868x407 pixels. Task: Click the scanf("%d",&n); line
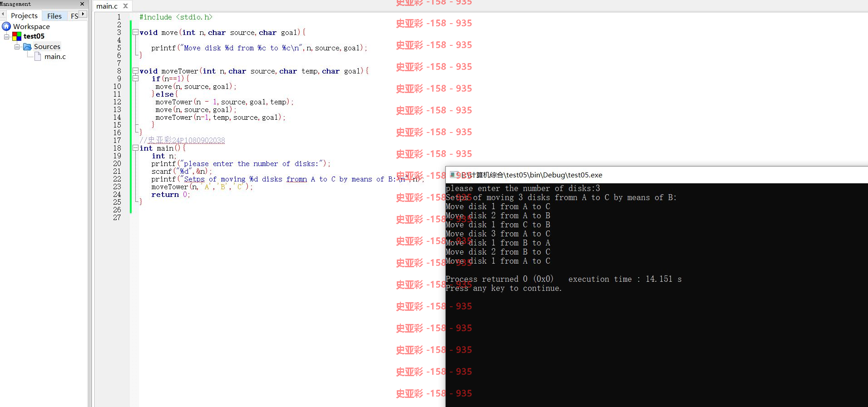tap(182, 172)
